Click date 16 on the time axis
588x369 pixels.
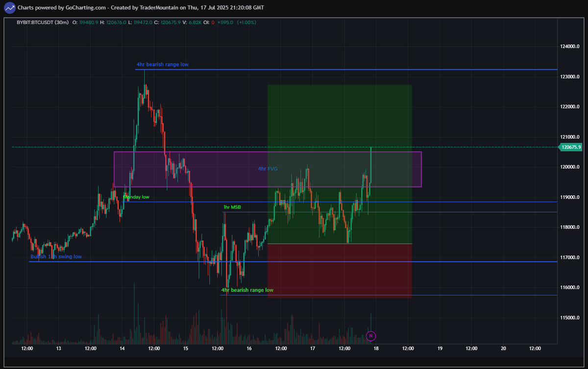[x=249, y=349]
